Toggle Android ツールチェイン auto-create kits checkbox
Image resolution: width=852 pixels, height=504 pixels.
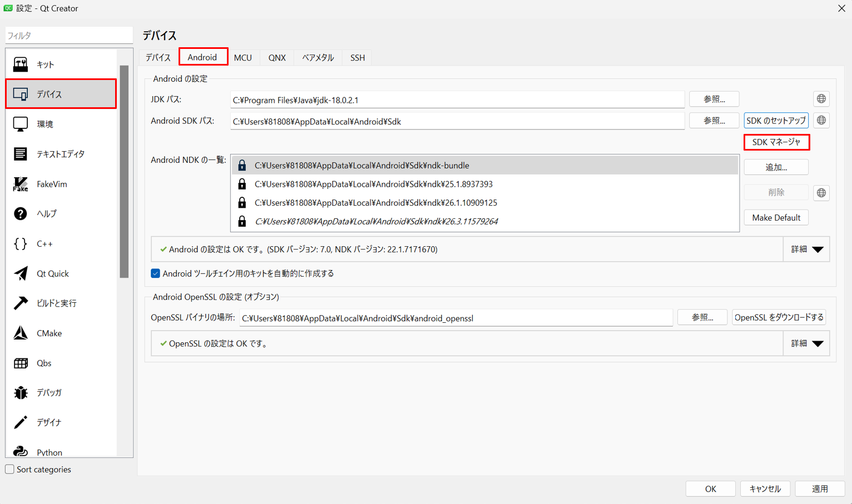pos(156,273)
